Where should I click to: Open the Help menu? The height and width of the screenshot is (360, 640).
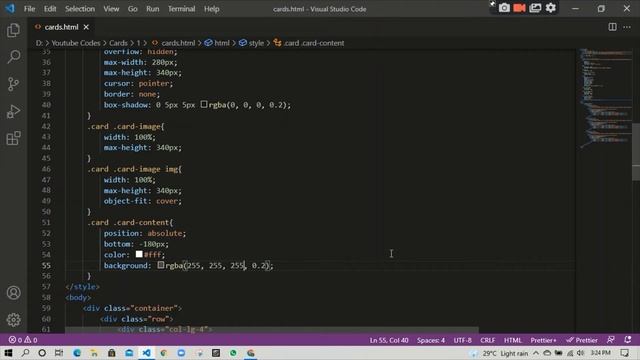click(211, 9)
